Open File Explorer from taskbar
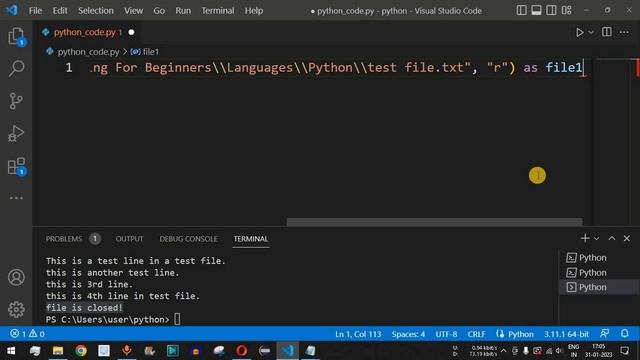640x360 pixels. coord(58,351)
